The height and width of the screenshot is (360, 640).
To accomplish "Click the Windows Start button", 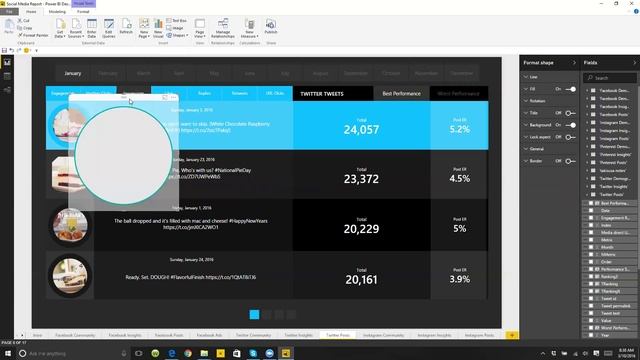I will pos(7,353).
